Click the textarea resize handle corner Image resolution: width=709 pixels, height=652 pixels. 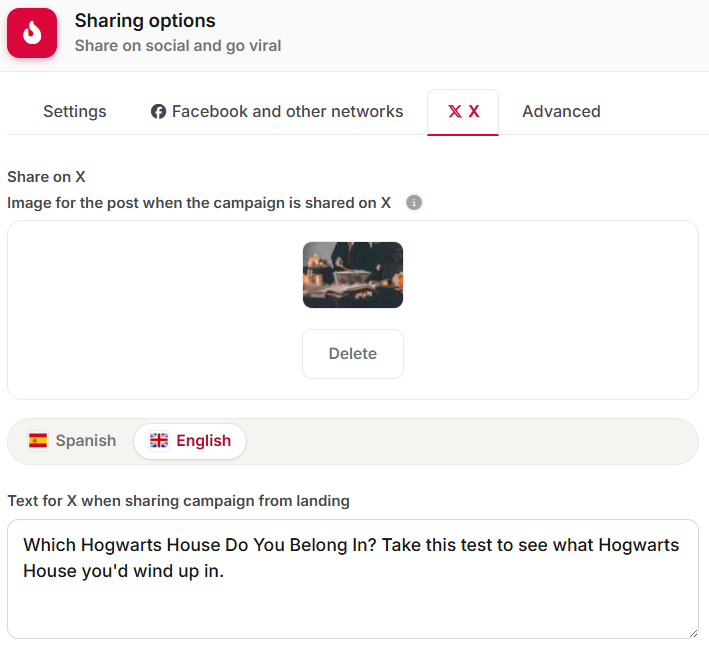pos(693,633)
